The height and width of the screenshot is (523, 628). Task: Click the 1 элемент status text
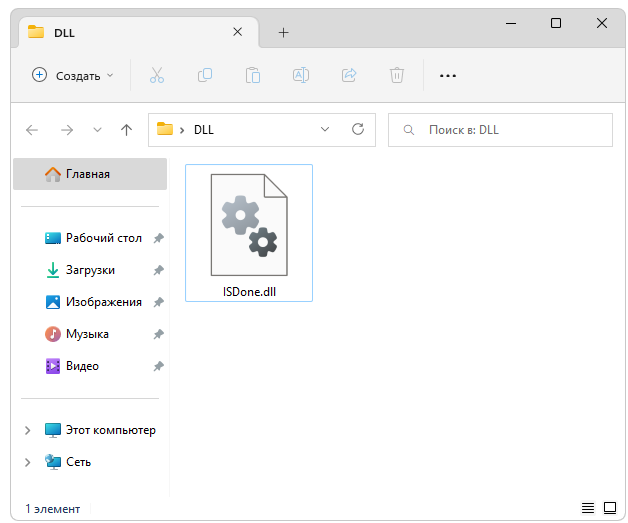pos(52,509)
